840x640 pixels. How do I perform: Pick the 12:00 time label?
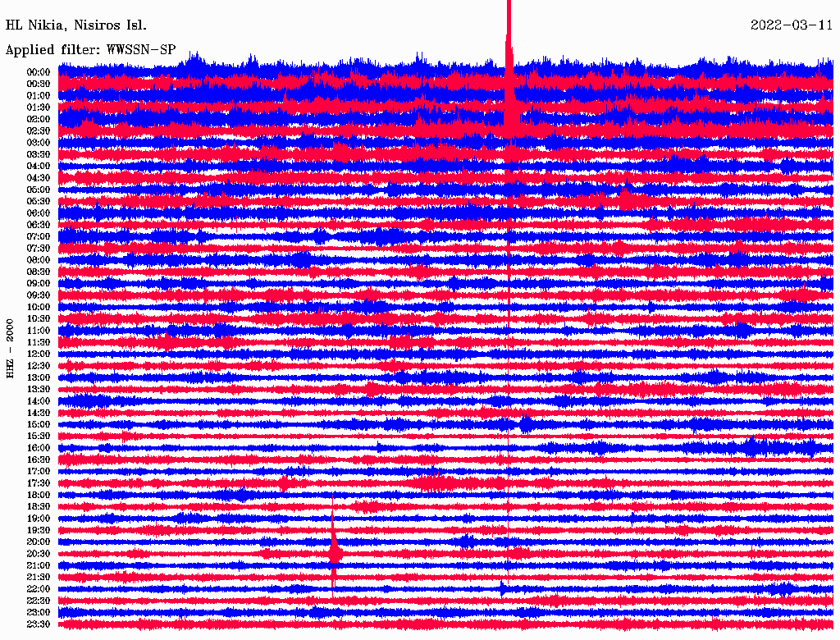[x=39, y=354]
